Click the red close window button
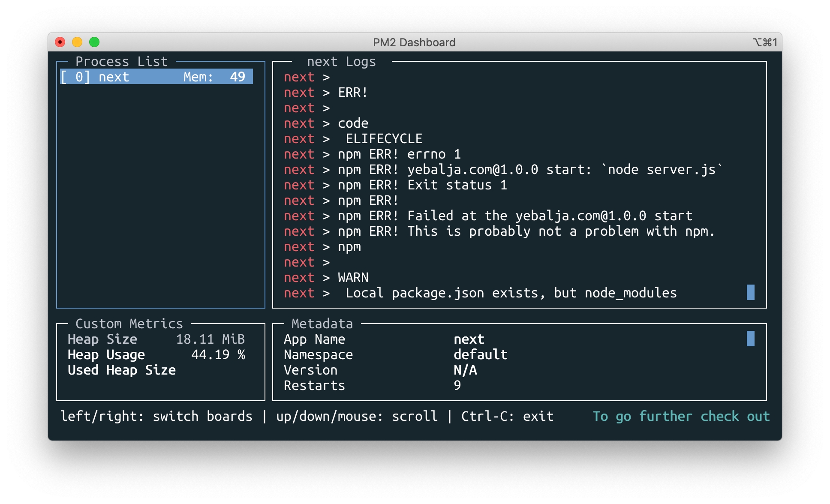The width and height of the screenshot is (830, 504). 60,42
